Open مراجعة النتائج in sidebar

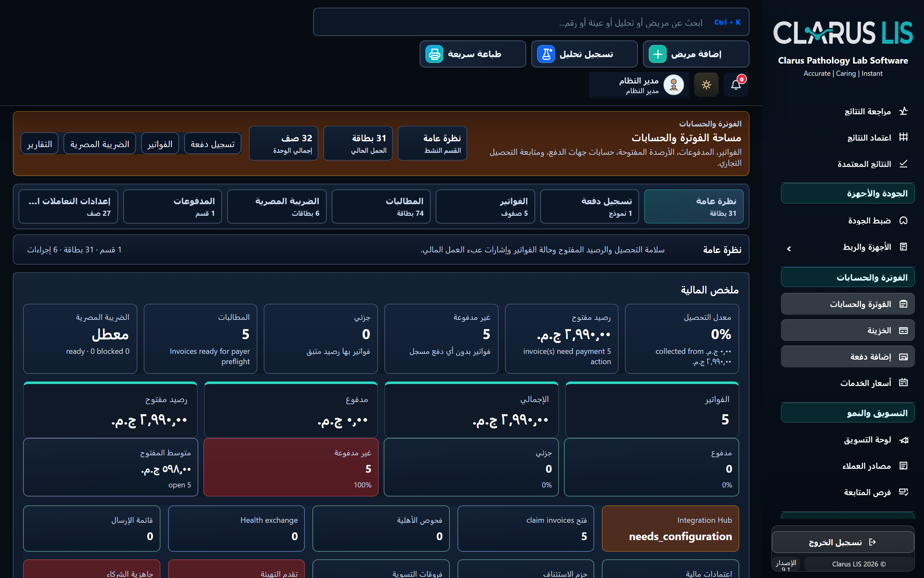click(848, 111)
